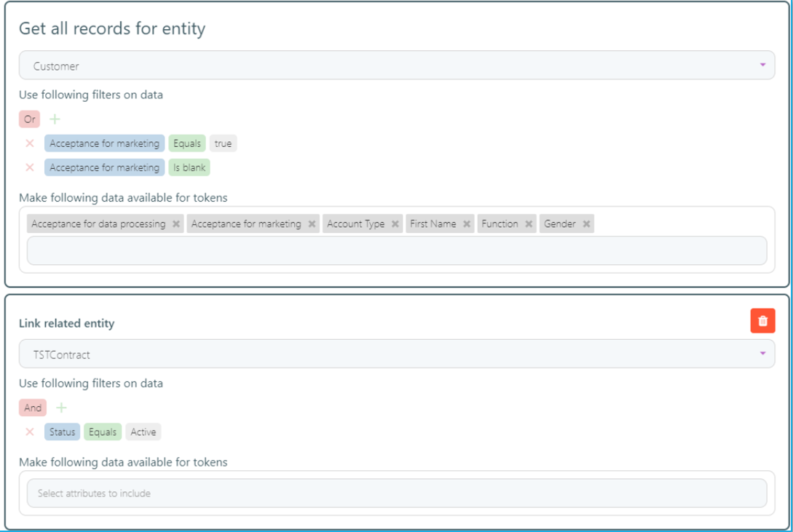Click the 'Active' filter value

tap(143, 432)
